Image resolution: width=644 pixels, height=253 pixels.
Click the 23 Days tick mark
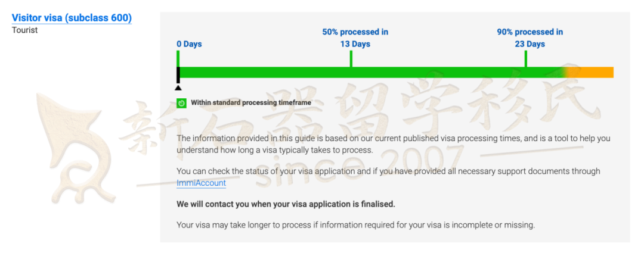coord(526,59)
